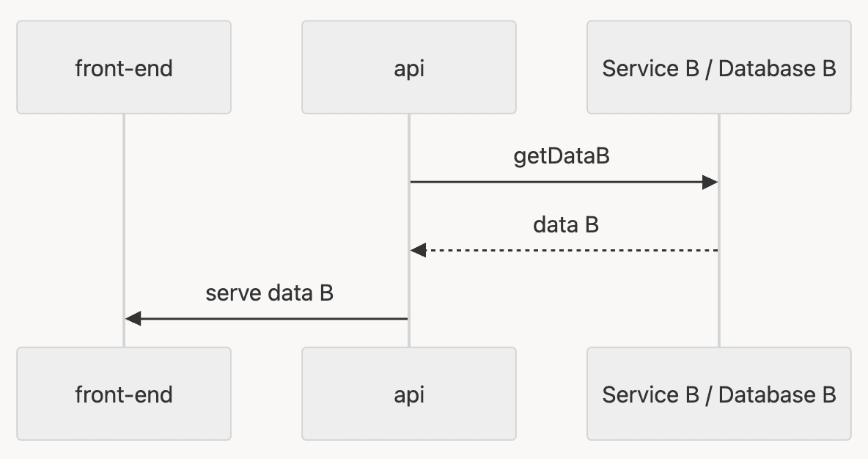
Task: Select the dashed data B return line
Action: click(572, 250)
